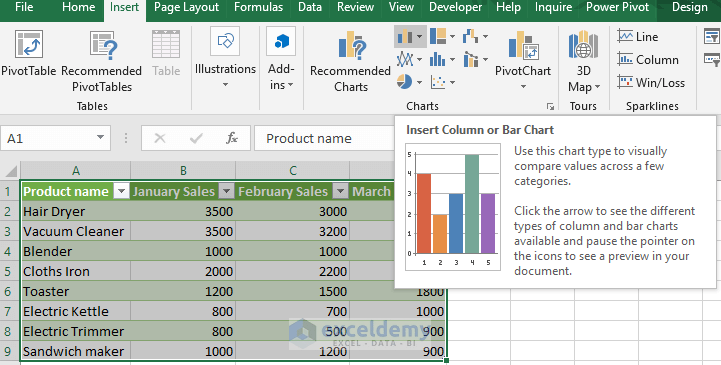
Task: Open the February Sales filter dropdown
Action: pos(340,191)
